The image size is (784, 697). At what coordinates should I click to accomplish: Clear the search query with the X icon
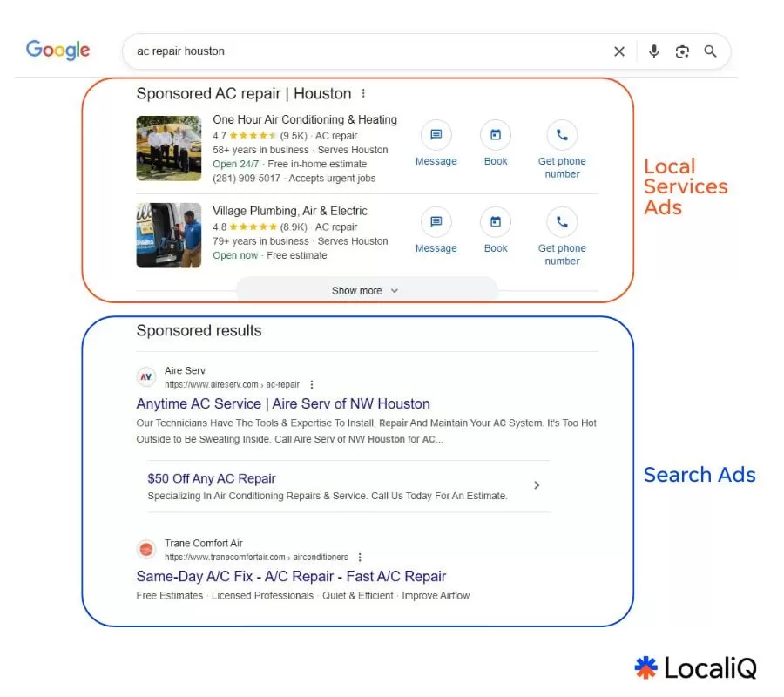[x=619, y=51]
